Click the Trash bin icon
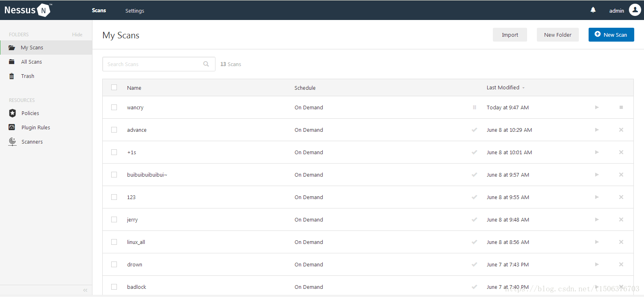This screenshot has height=297, width=644. coord(12,76)
